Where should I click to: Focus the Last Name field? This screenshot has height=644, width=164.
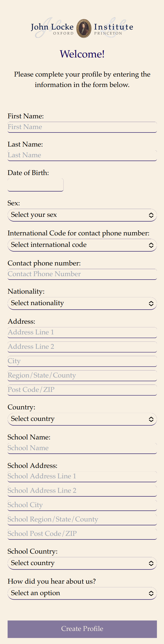click(82, 155)
